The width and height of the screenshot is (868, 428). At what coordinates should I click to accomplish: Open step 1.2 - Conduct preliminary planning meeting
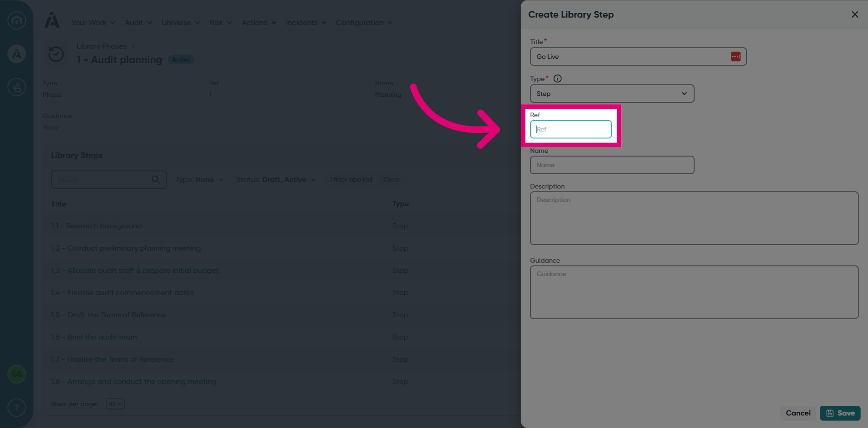pos(126,248)
